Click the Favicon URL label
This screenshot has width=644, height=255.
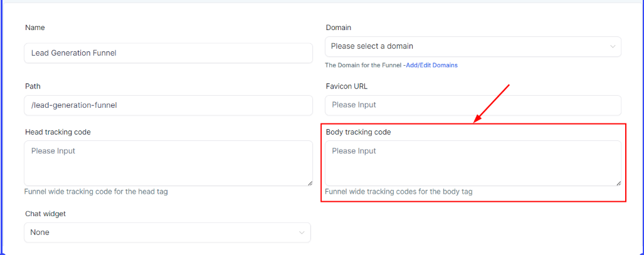pyautogui.click(x=347, y=86)
